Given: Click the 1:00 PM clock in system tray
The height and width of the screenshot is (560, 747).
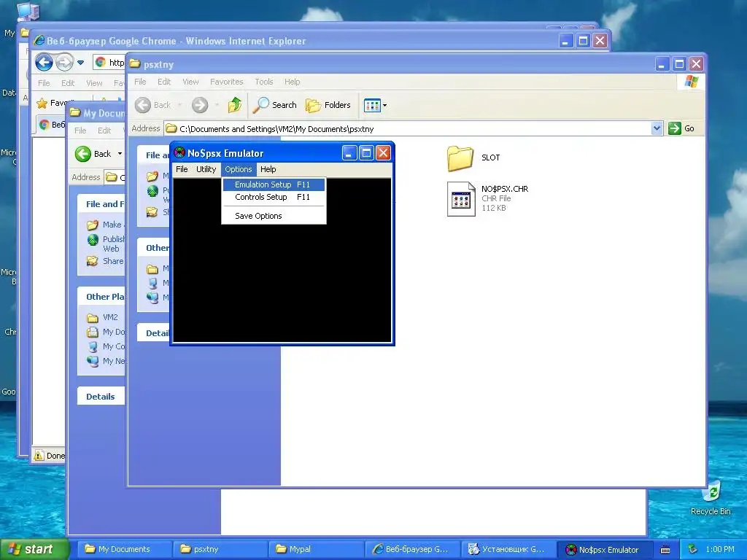Looking at the screenshot, I should (x=720, y=549).
